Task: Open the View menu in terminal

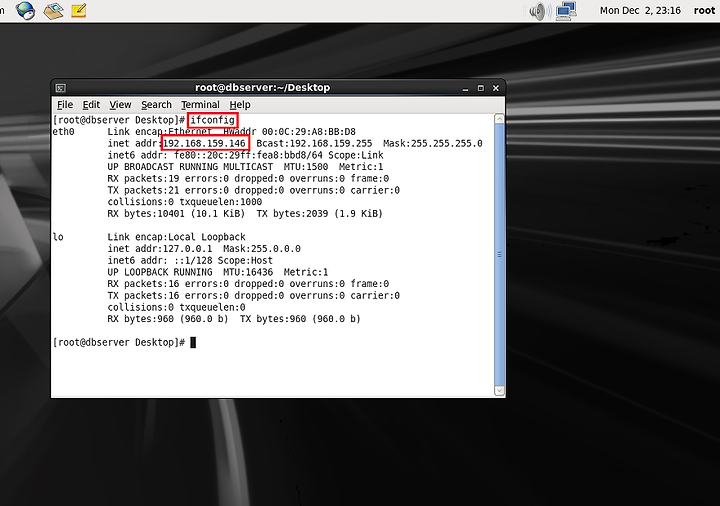Action: click(x=120, y=105)
